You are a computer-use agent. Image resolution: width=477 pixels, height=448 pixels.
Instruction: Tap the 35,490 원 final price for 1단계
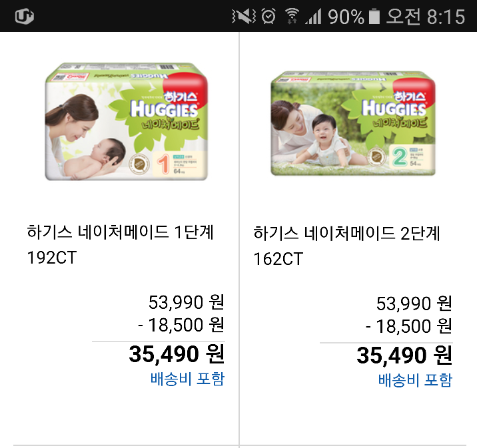(x=177, y=354)
